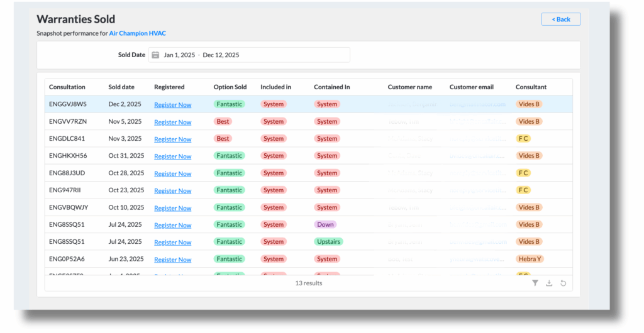Click the download icon in table footer

pyautogui.click(x=549, y=283)
